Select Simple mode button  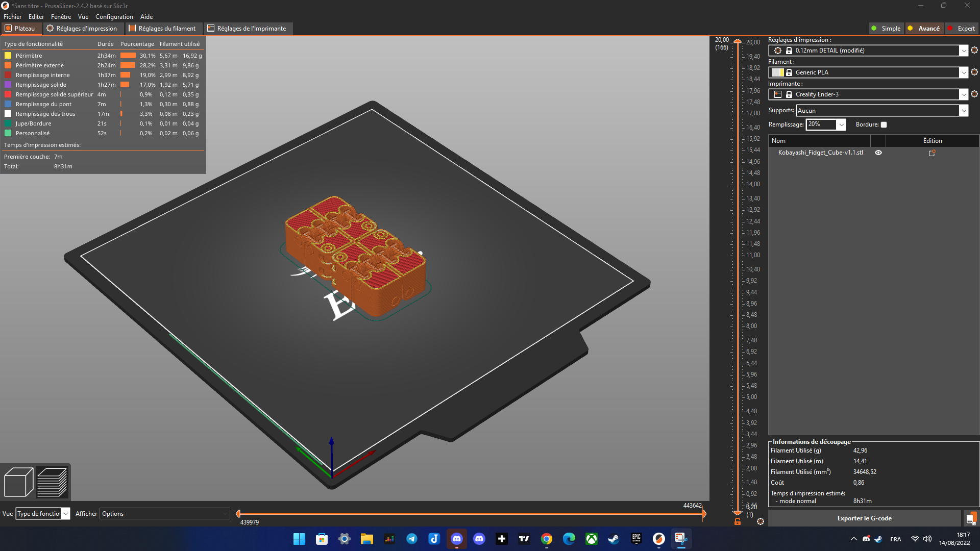887,29
